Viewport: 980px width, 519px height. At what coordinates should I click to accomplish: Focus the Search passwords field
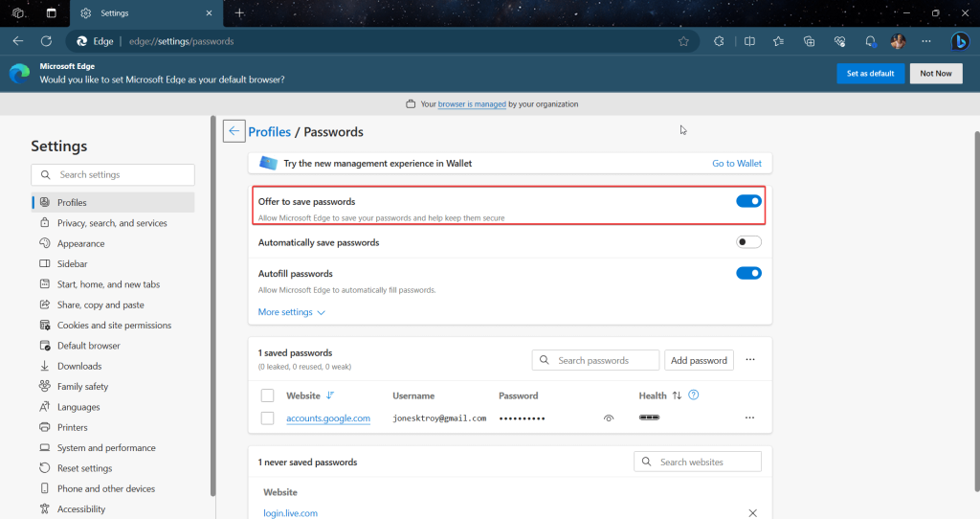coord(595,360)
